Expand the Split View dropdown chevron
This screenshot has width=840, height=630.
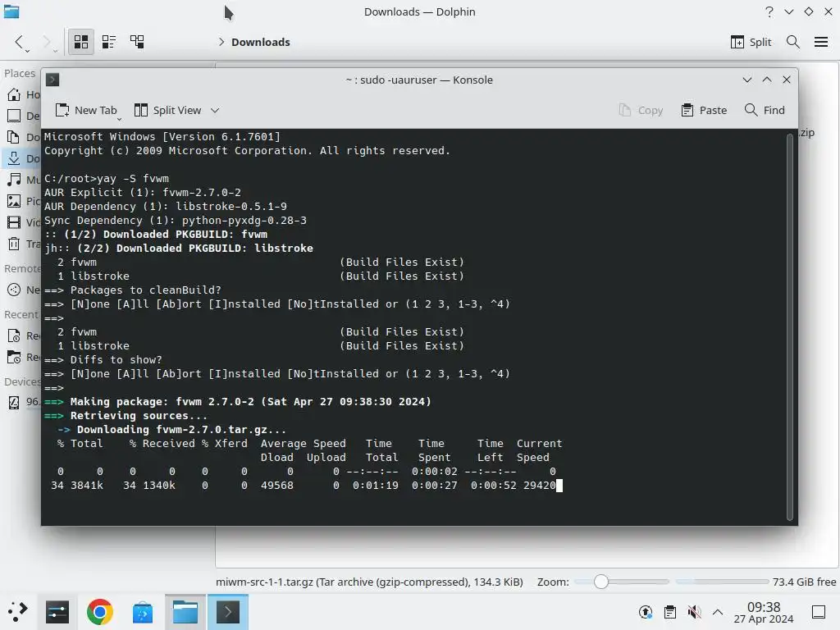click(215, 111)
